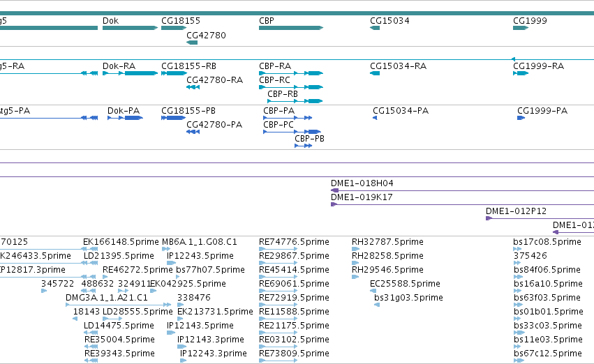Click the CG18155-PB protein label
The height and width of the screenshot is (364, 594).
click(x=188, y=111)
